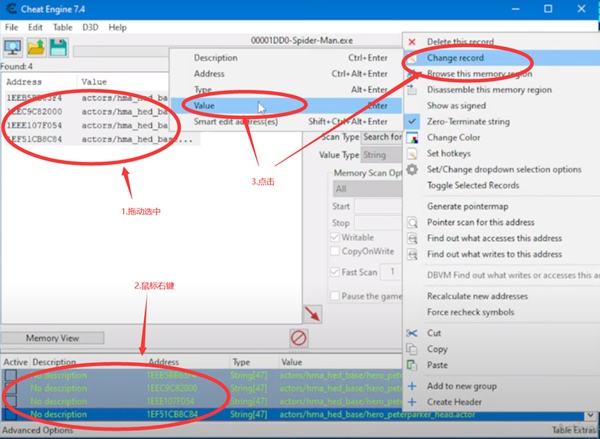Click the Memory View button
Screen dimensions: 600x439
tap(52, 338)
